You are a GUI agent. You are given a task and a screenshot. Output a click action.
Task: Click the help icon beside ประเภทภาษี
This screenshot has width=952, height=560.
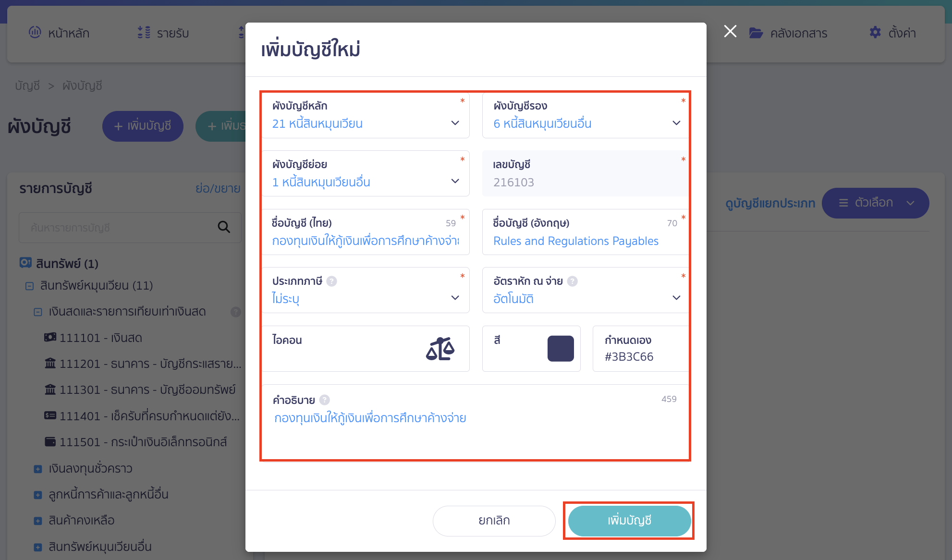click(x=331, y=281)
